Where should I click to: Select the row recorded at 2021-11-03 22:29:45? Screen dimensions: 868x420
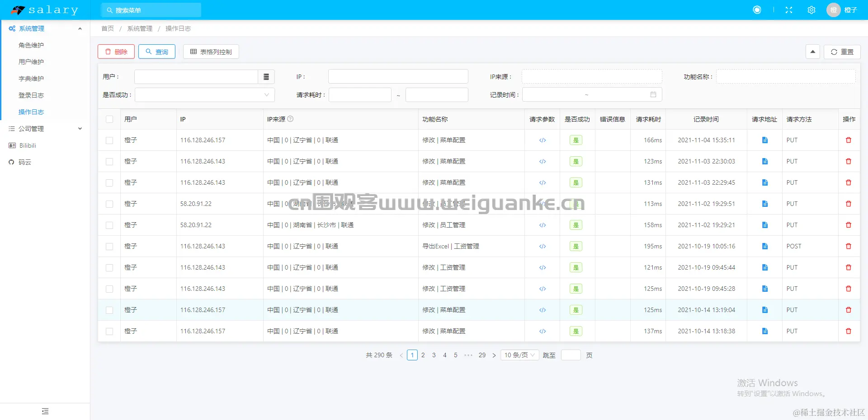tap(109, 183)
